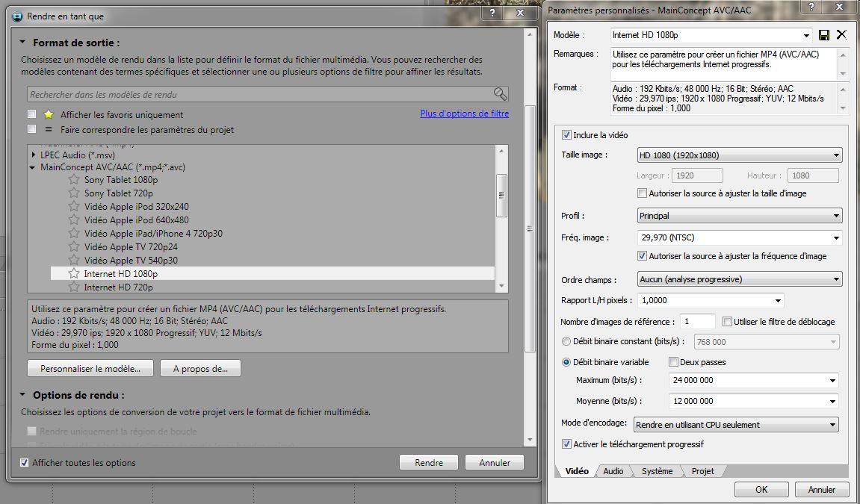Click the Rendre button
Viewport: 860px width, 504px height.
[429, 463]
